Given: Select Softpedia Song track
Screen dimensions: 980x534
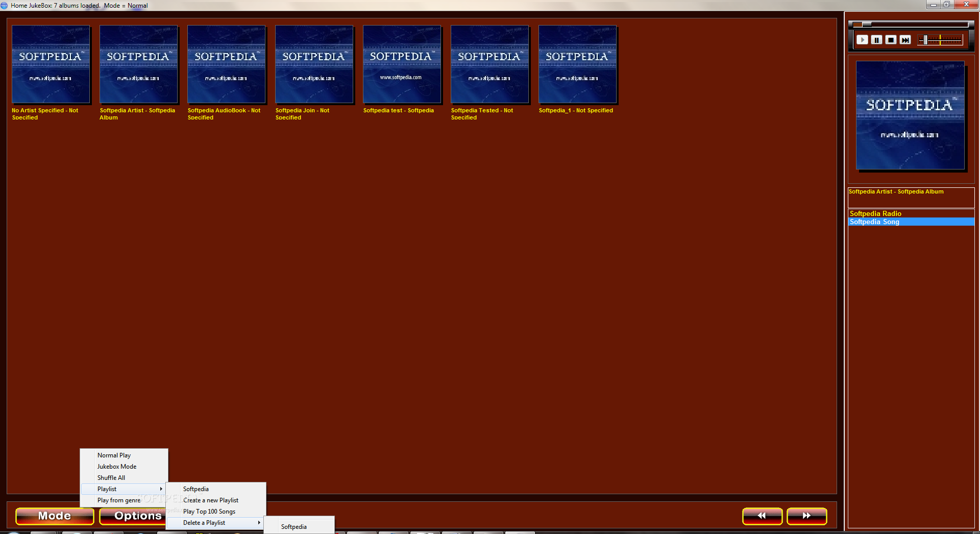Looking at the screenshot, I should [911, 222].
